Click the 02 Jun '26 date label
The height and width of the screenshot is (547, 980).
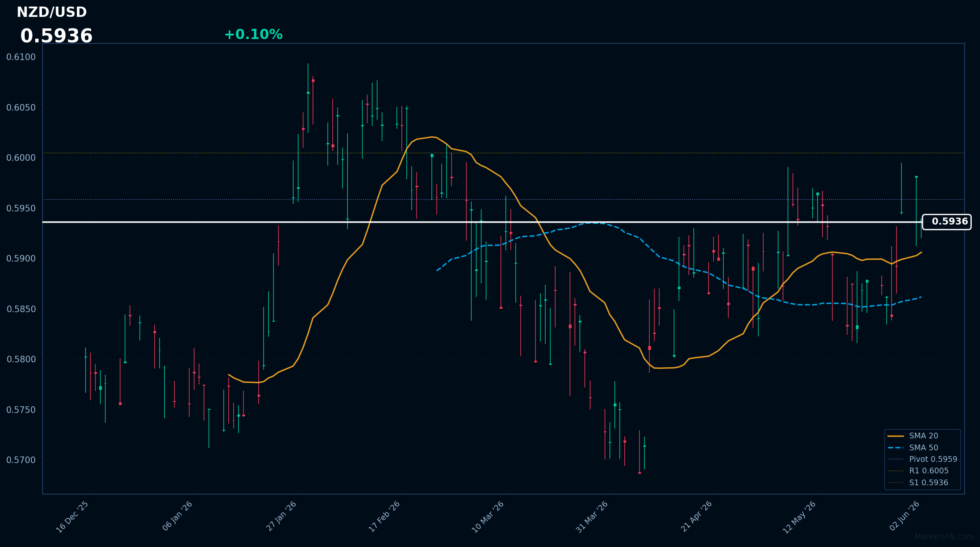point(905,516)
